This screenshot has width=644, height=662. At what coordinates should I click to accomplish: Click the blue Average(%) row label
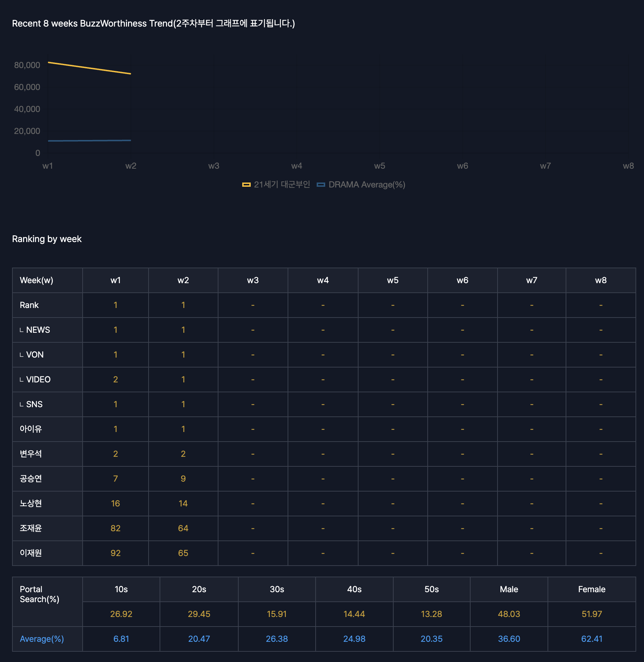click(x=42, y=639)
